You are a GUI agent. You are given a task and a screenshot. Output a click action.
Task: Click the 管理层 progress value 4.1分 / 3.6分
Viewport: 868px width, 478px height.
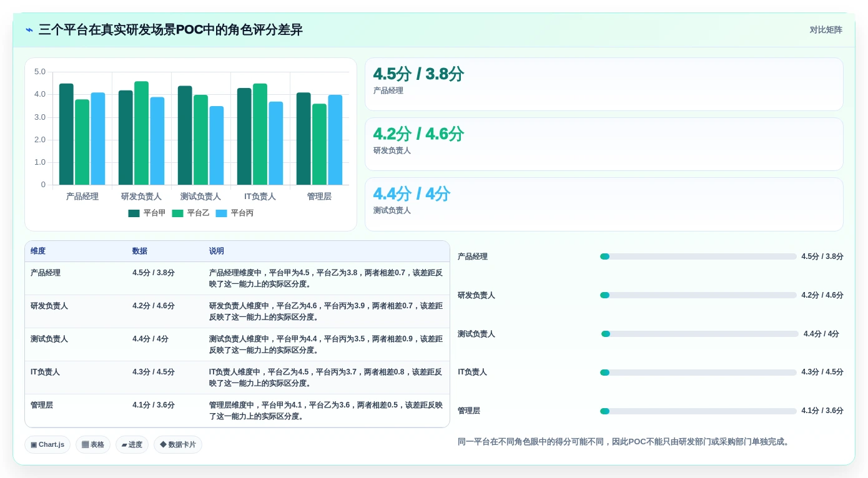(822, 411)
